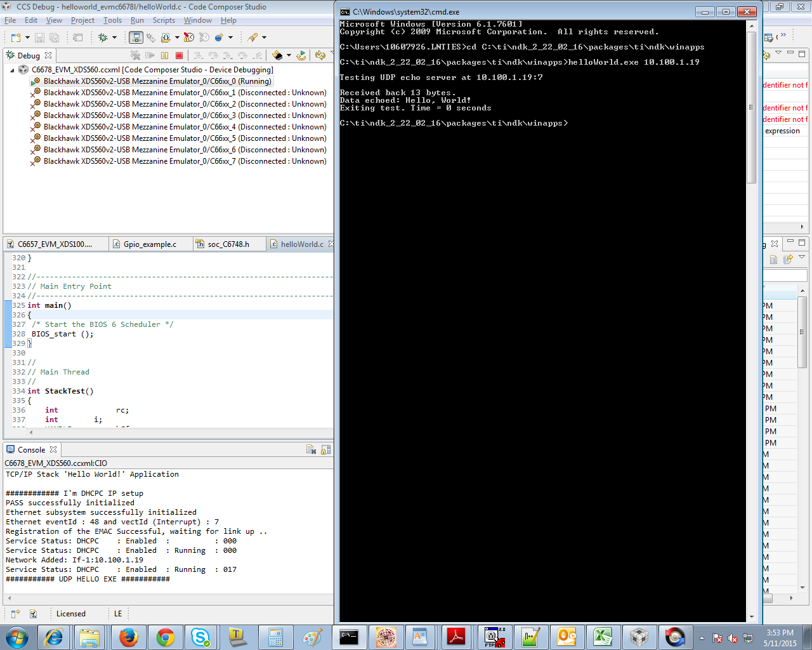The image size is (812, 650).
Task: Close the Console view tab
Action: [53, 449]
